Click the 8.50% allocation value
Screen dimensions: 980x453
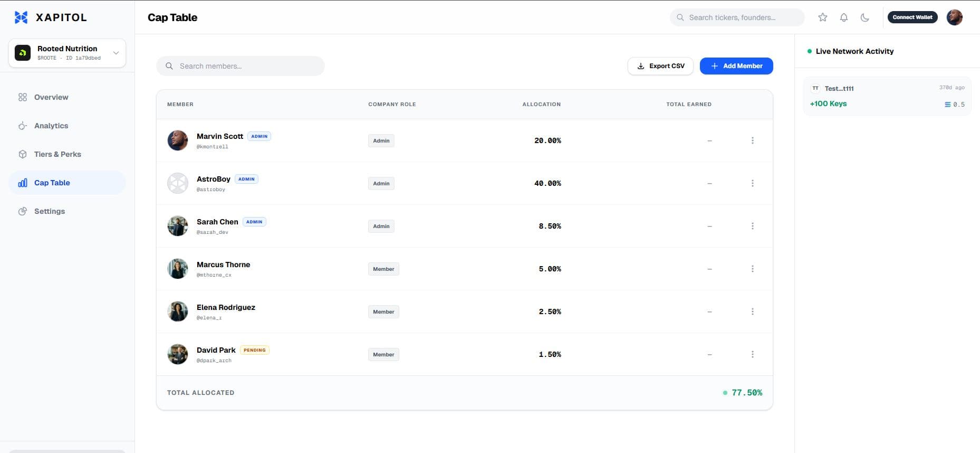click(x=550, y=226)
